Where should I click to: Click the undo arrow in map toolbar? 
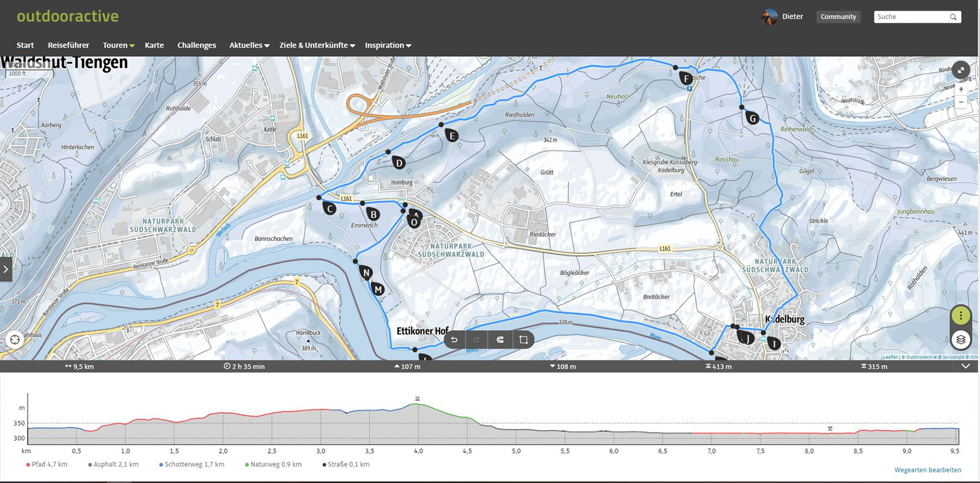[454, 340]
